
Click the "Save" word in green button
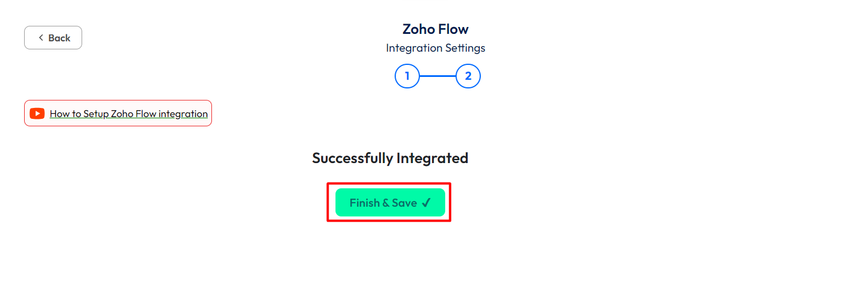(x=404, y=203)
